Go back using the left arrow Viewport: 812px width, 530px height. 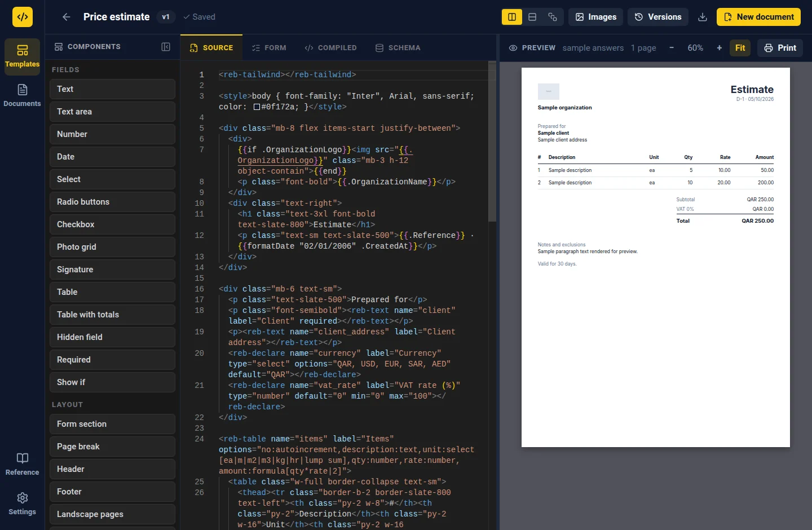click(67, 17)
